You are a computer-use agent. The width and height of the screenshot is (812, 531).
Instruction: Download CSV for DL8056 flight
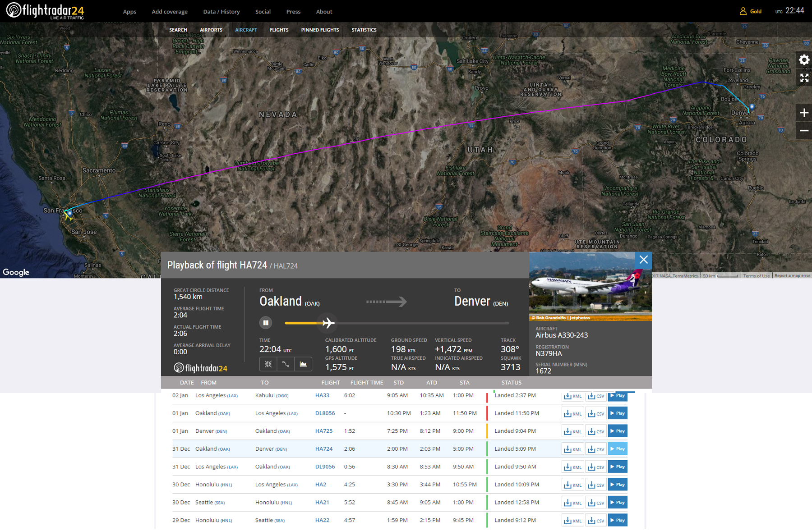point(596,413)
